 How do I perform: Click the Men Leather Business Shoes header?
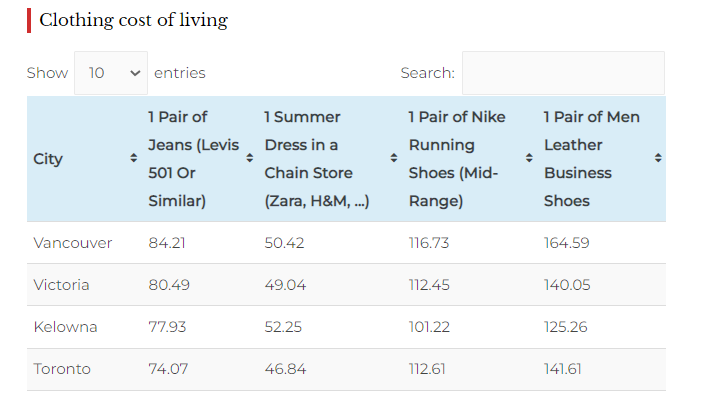592,159
